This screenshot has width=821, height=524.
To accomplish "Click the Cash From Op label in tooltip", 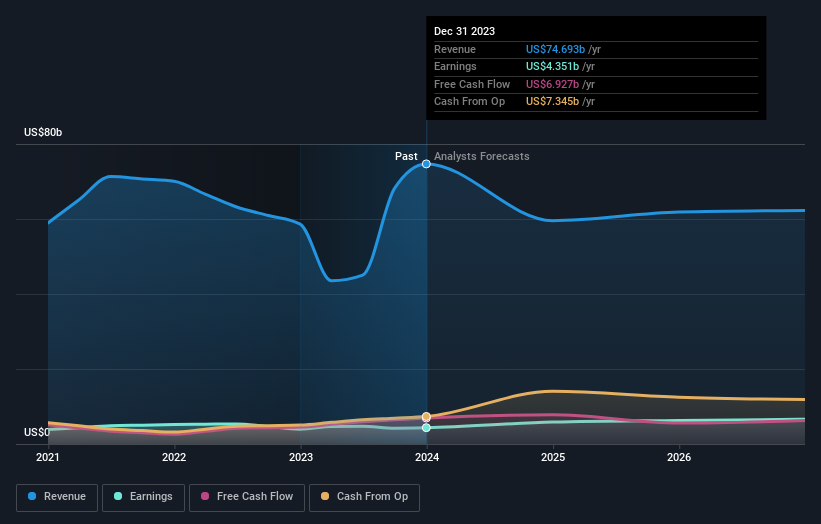I will (470, 102).
